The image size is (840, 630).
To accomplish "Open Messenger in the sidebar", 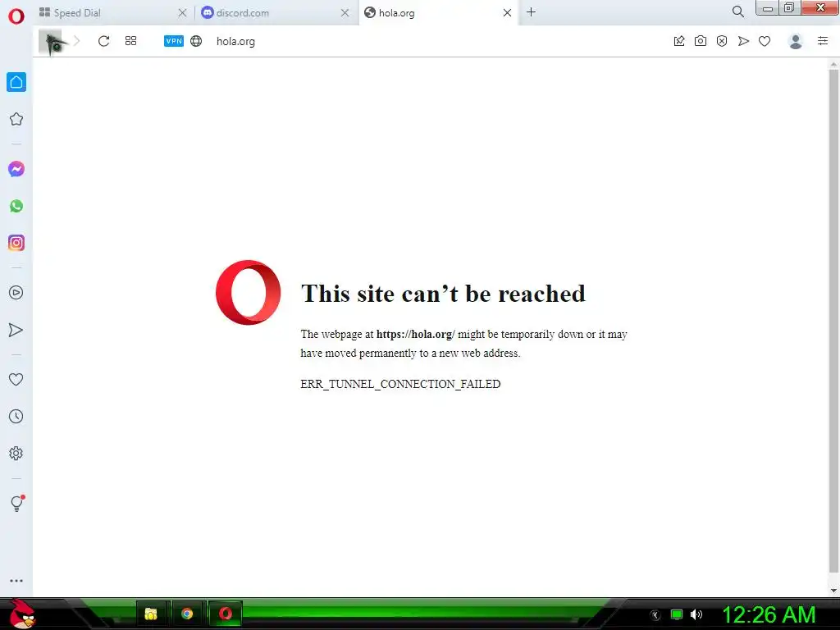I will 16,169.
